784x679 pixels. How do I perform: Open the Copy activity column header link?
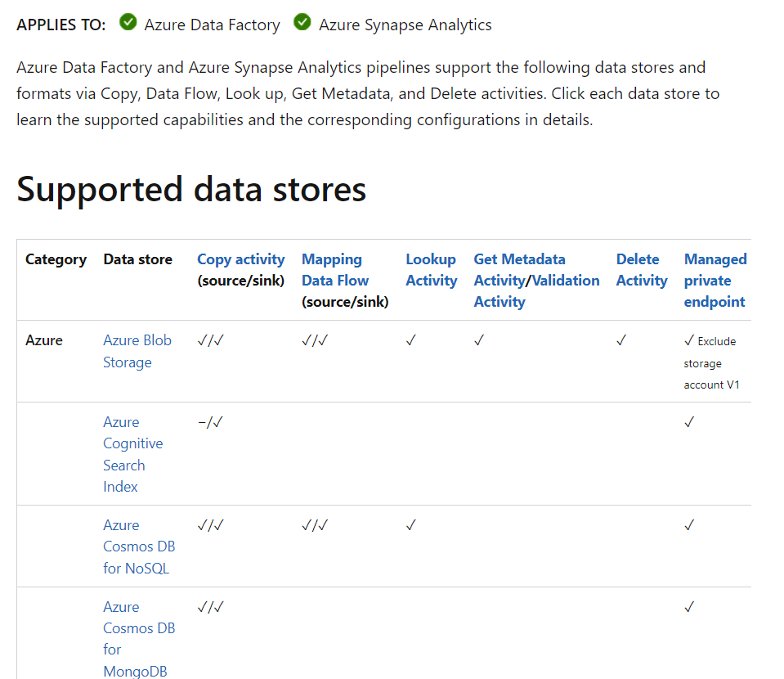(240, 259)
